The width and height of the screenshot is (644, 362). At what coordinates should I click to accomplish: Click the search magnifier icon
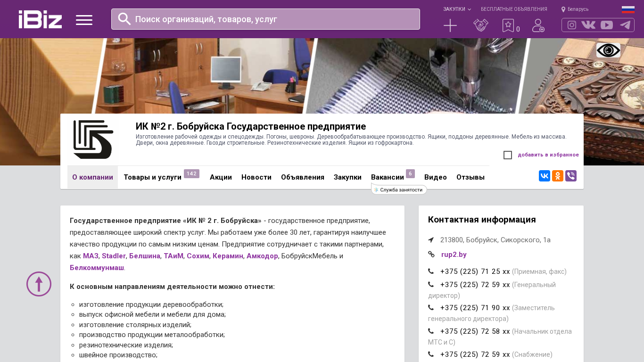coord(124,19)
